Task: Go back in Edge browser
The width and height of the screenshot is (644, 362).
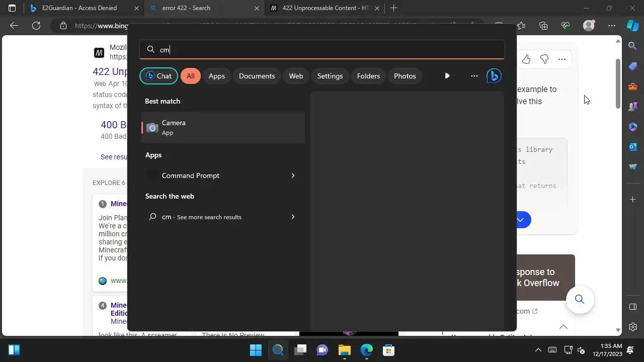Action: tap(14, 26)
